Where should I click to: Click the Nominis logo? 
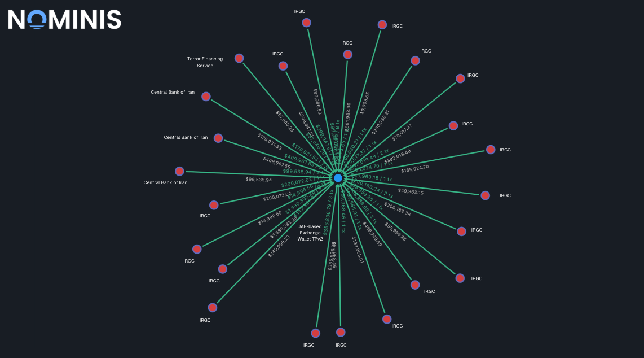tap(64, 20)
